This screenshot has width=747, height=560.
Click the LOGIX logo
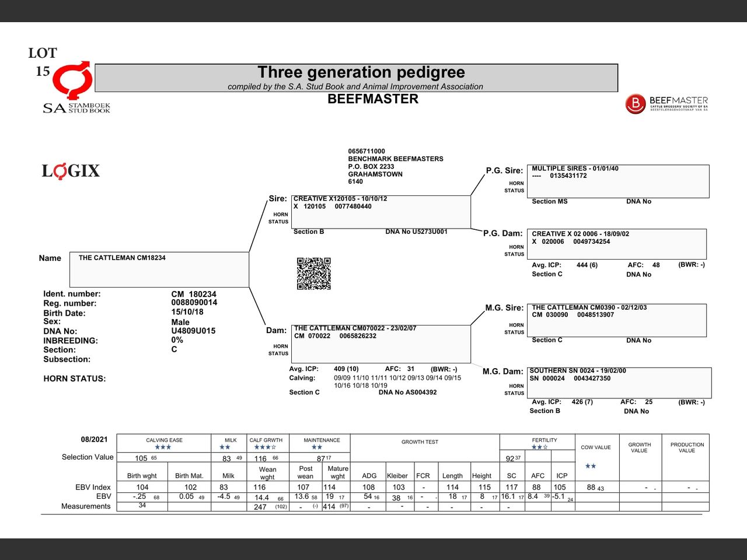pyautogui.click(x=71, y=171)
